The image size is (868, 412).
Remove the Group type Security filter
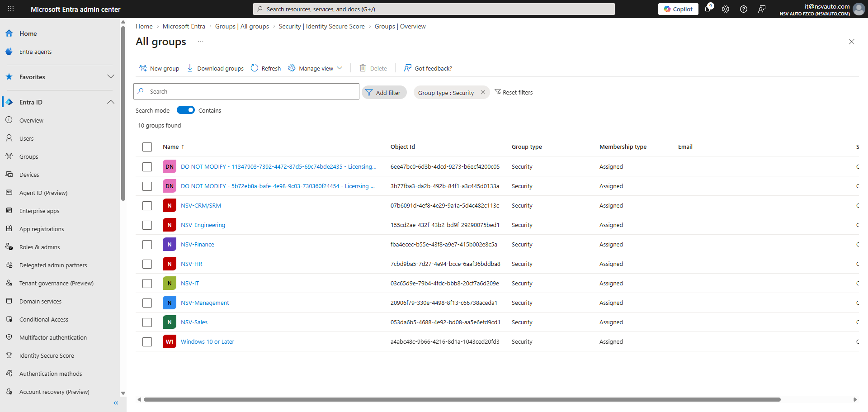pyautogui.click(x=483, y=92)
